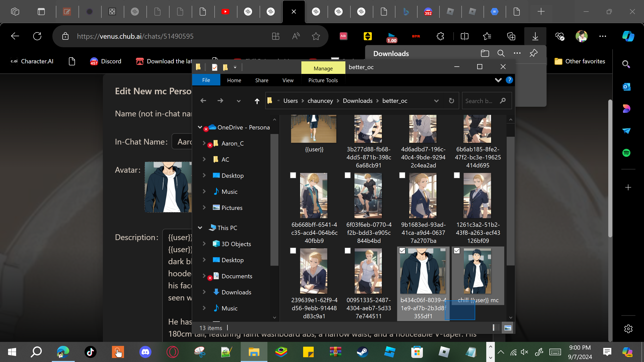Launch Discord from the Windows taskbar
The width and height of the screenshot is (644, 362).
coord(145,352)
